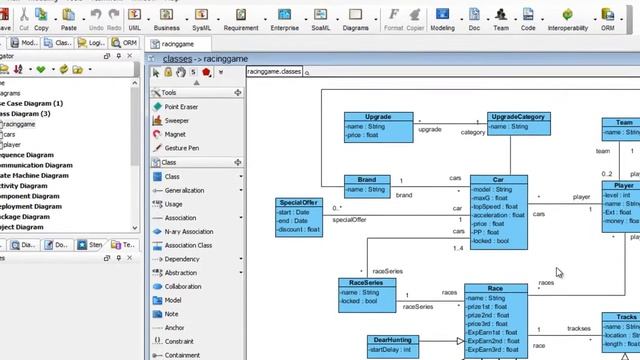Open the Business toolbar item

pyautogui.click(x=166, y=19)
